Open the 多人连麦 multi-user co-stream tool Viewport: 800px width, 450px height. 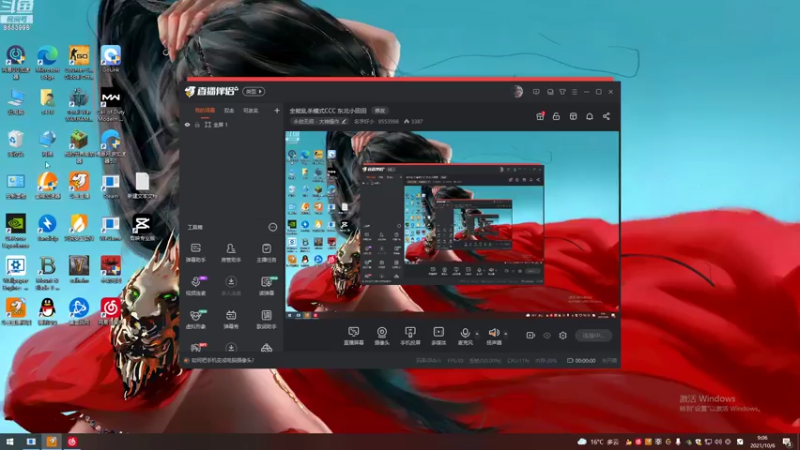point(231,286)
